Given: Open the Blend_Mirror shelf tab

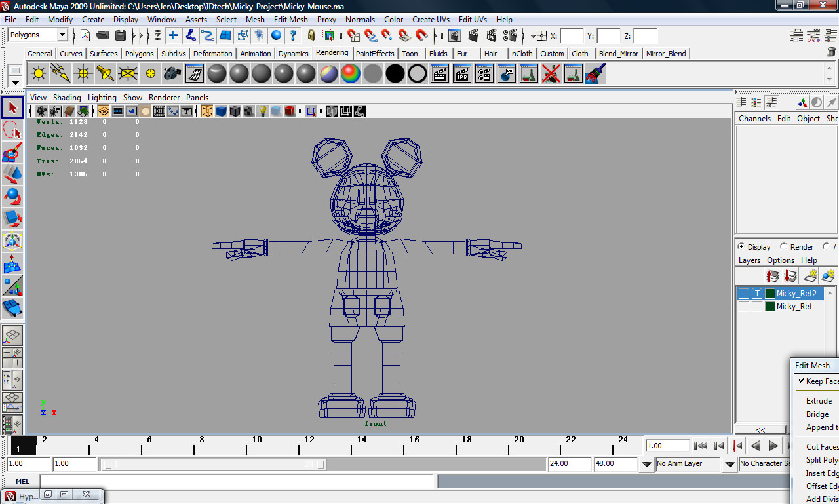Looking at the screenshot, I should tap(618, 54).
